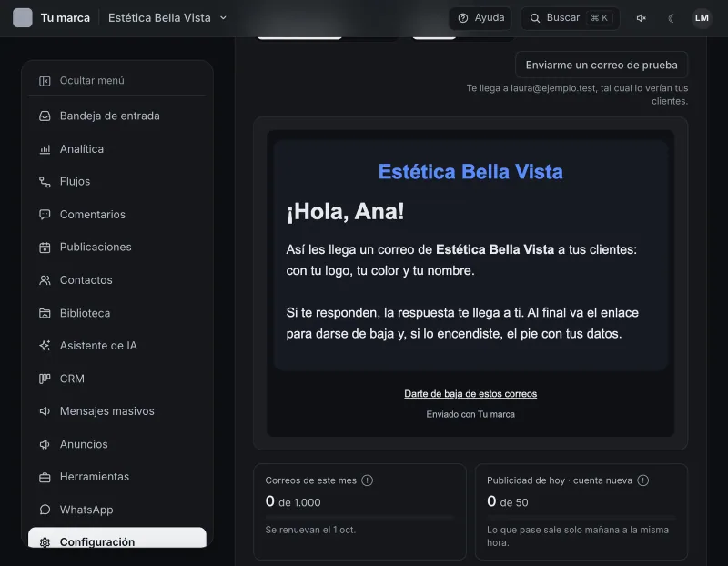The height and width of the screenshot is (566, 728).
Task: Open the WhatsApp chat bubble icon
Action: (45, 510)
